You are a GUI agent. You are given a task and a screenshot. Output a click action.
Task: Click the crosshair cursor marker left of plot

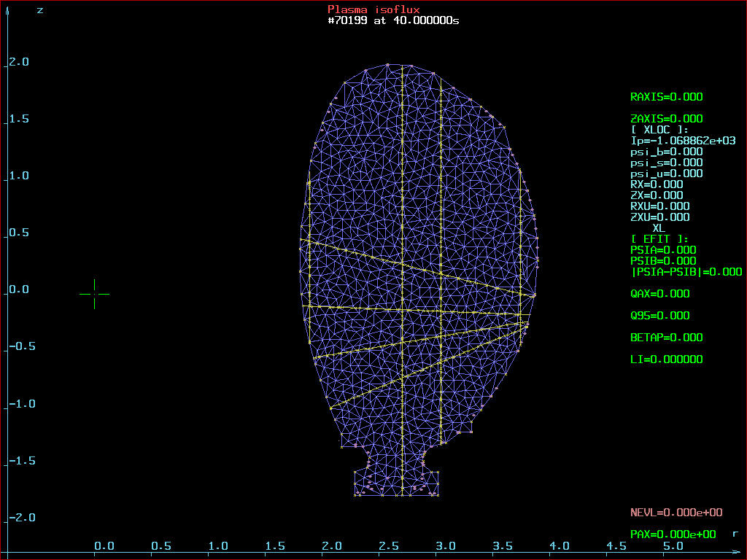(94, 293)
